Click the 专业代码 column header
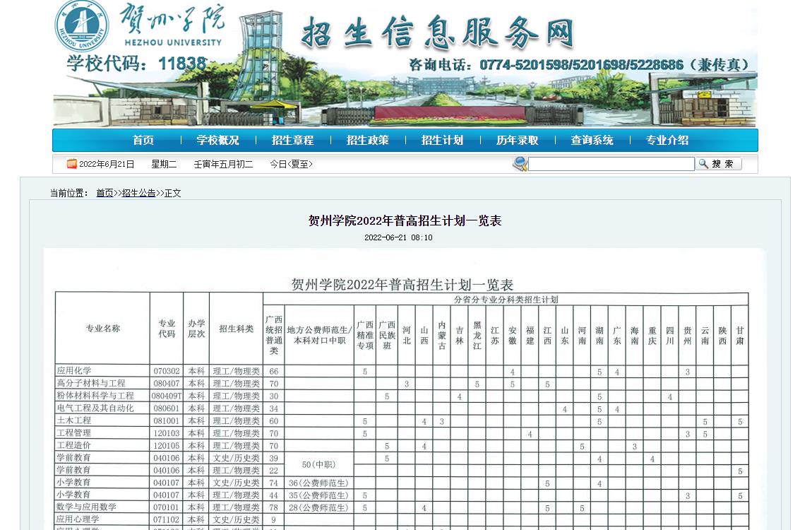Screen dimensions: 812x530 point(167,329)
